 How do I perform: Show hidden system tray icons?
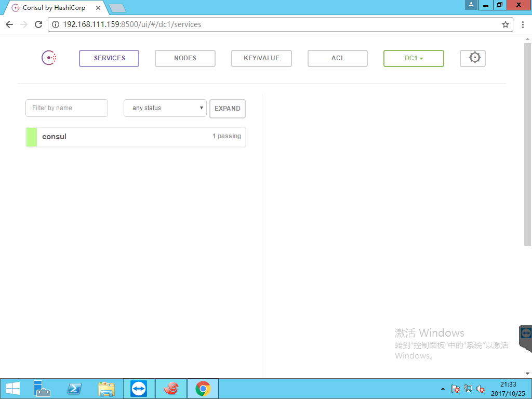coord(443,389)
